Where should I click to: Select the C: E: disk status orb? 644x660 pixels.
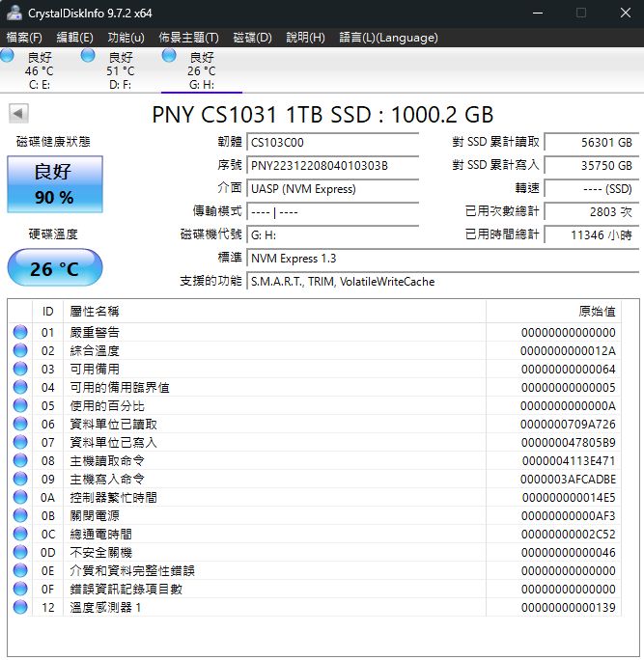(8, 57)
